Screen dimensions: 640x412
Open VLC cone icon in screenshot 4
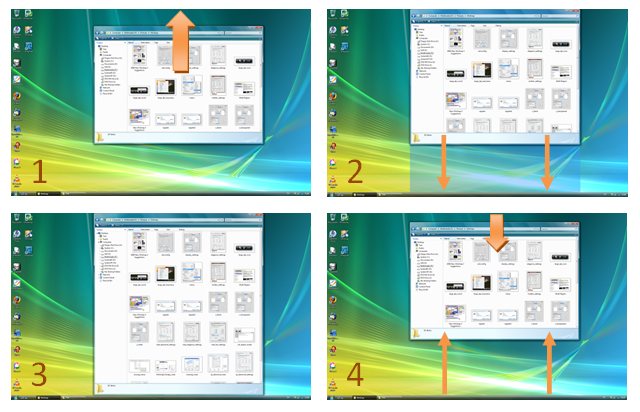tap(333, 383)
